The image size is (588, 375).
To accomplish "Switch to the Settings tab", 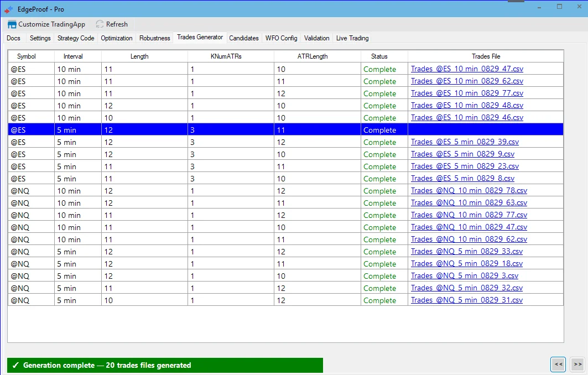I will click(40, 38).
